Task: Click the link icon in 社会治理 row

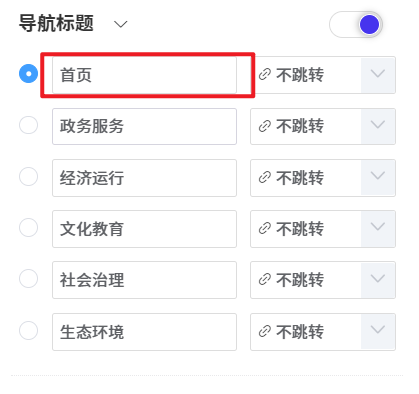Action: click(x=265, y=280)
